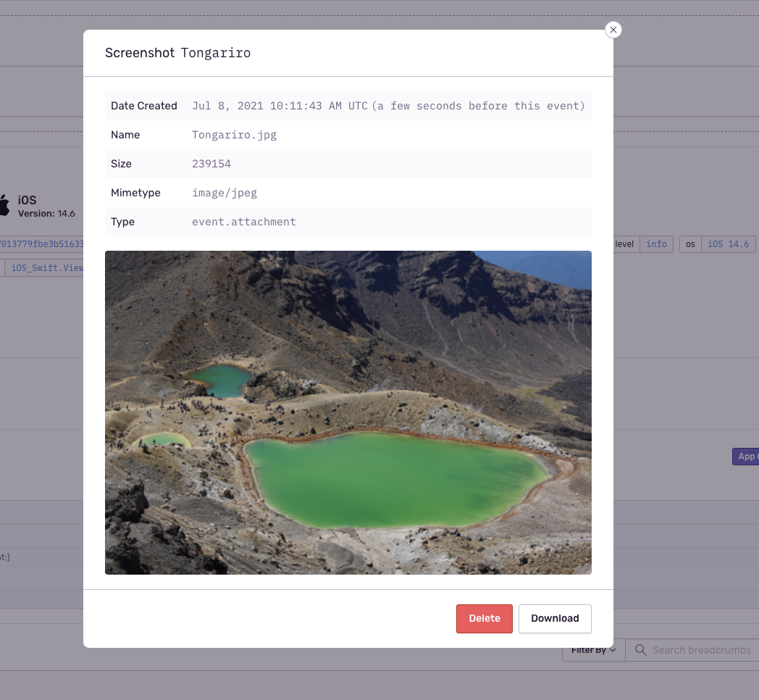Image resolution: width=759 pixels, height=700 pixels.
Task: Select the size value 239154
Action: (211, 164)
